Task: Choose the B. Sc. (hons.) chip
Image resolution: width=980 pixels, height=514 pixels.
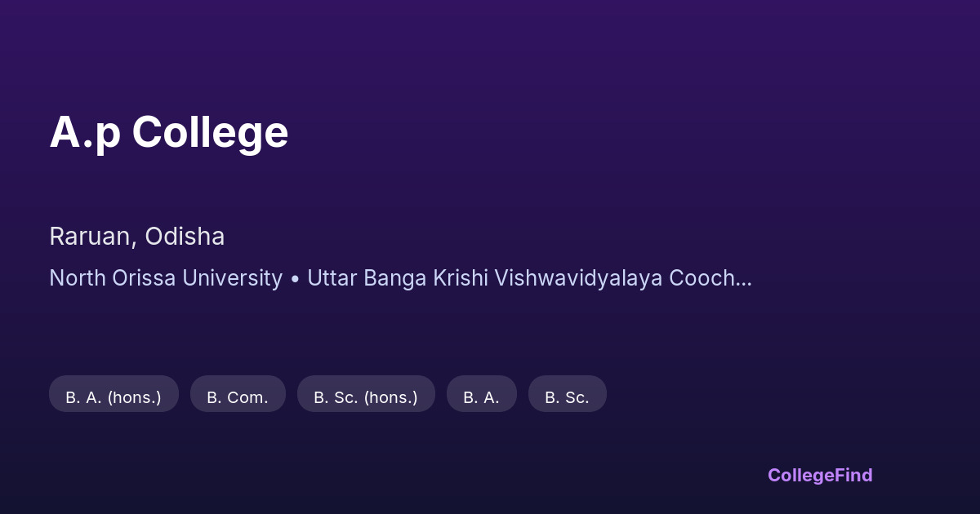Action: click(366, 397)
